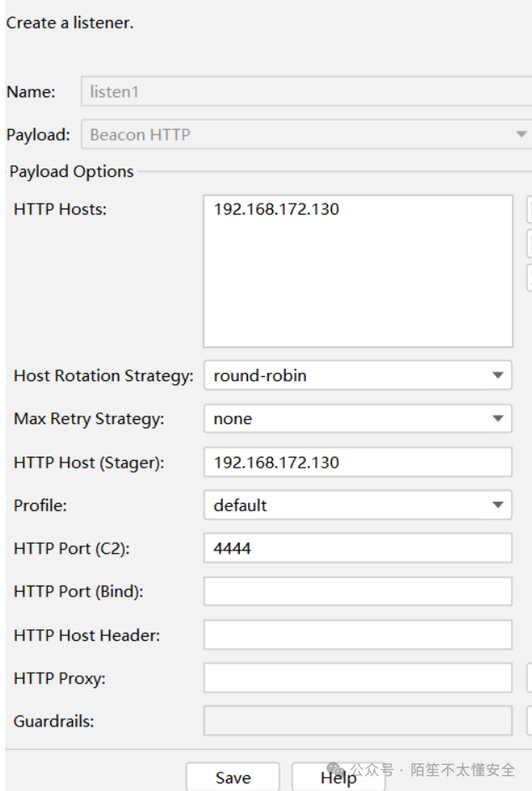Screen dimensions: 532x791
Task: Click the bottom button beside HTTP Hosts
Action: [x=529, y=277]
